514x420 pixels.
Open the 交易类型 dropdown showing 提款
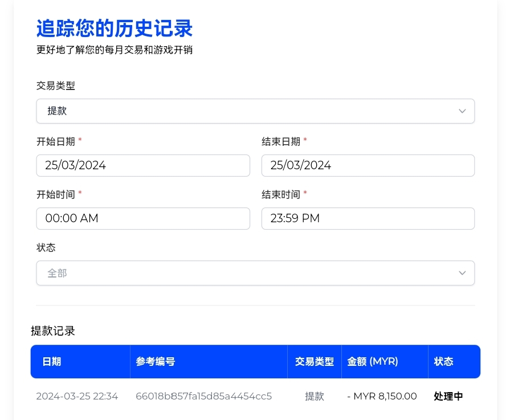pos(255,111)
